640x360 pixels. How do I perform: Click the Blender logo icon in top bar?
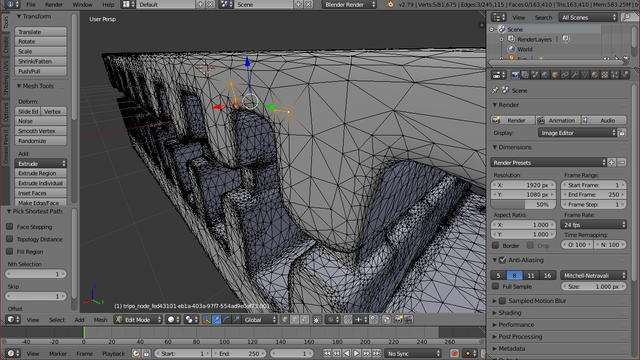(390, 4)
